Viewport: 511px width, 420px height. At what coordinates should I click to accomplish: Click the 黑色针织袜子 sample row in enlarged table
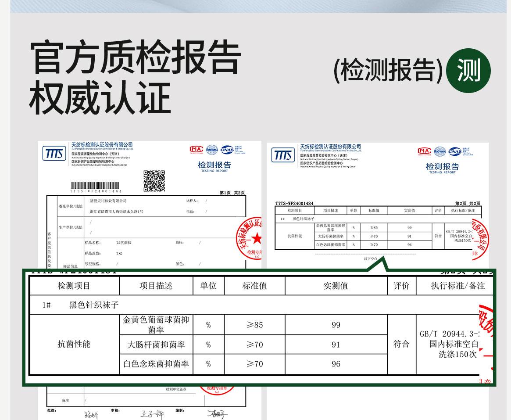point(94,305)
